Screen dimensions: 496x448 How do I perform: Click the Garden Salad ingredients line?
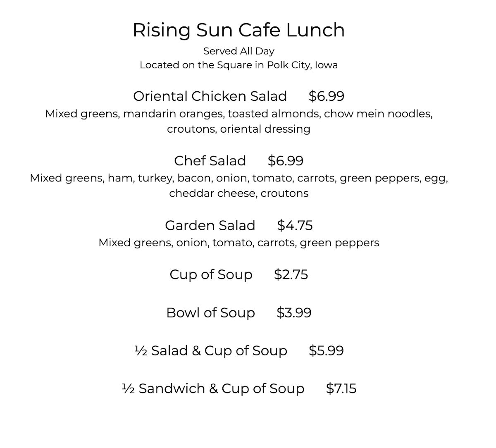tap(238, 243)
